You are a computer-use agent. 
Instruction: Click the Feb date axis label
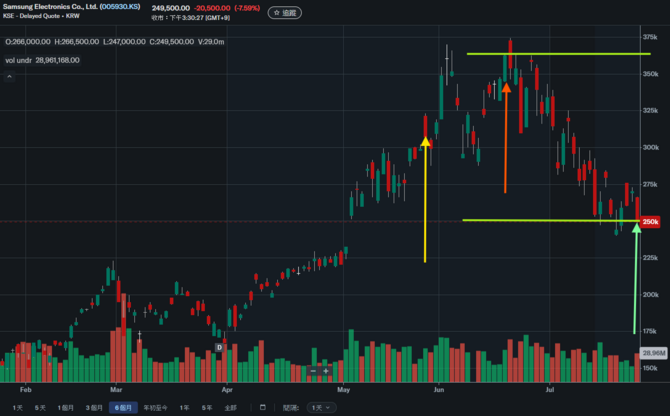[x=26, y=390]
